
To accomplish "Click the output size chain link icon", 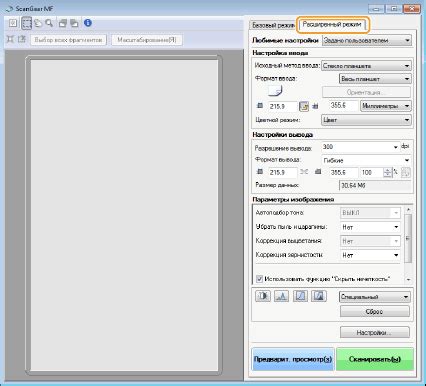I will coord(304,172).
